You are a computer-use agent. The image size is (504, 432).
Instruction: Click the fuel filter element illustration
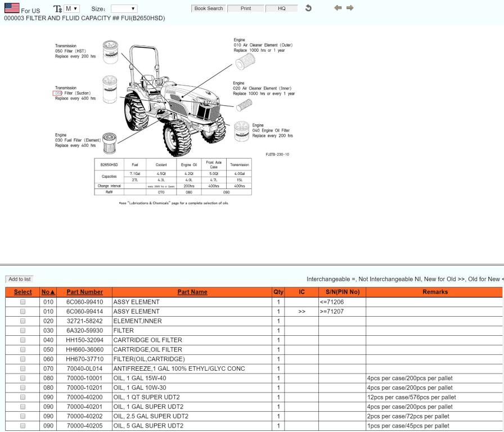click(110, 143)
